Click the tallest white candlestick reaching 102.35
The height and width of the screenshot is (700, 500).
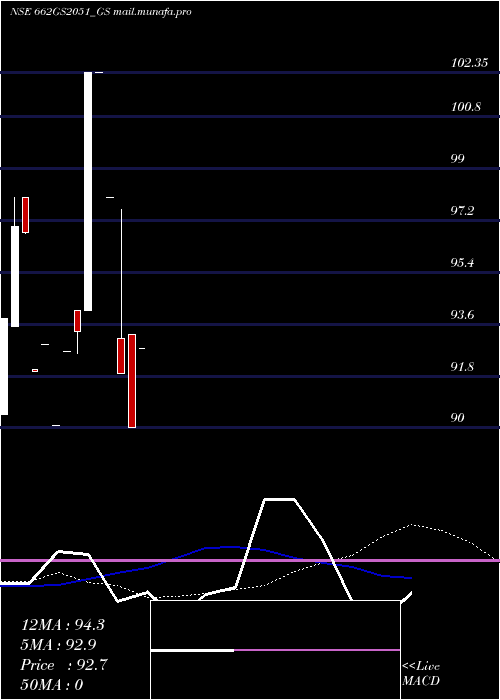88,191
